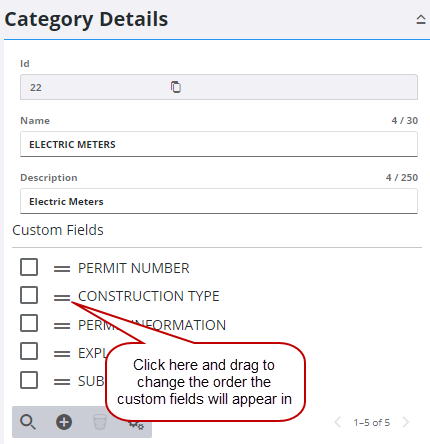Go to next page of custom fields

pyautogui.click(x=406, y=422)
